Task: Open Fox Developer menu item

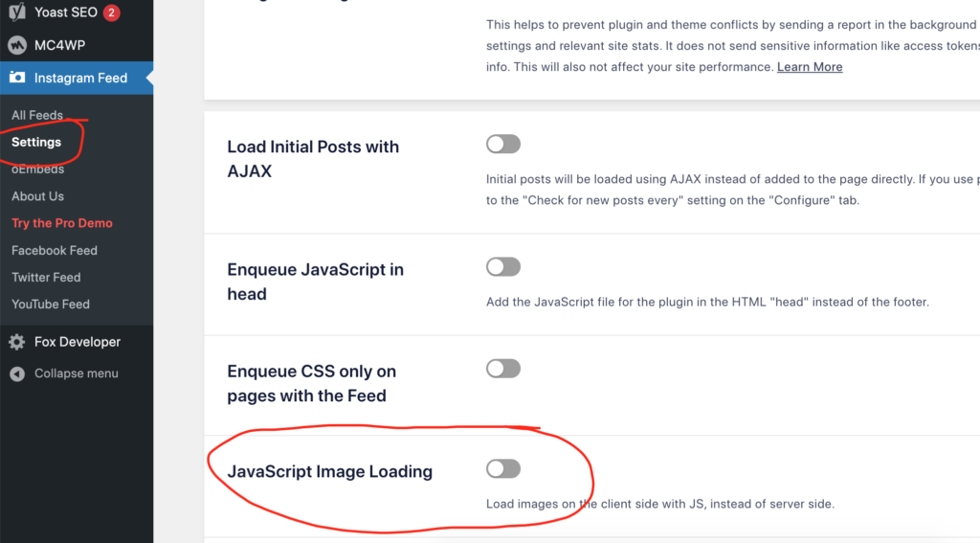Action: [x=77, y=342]
